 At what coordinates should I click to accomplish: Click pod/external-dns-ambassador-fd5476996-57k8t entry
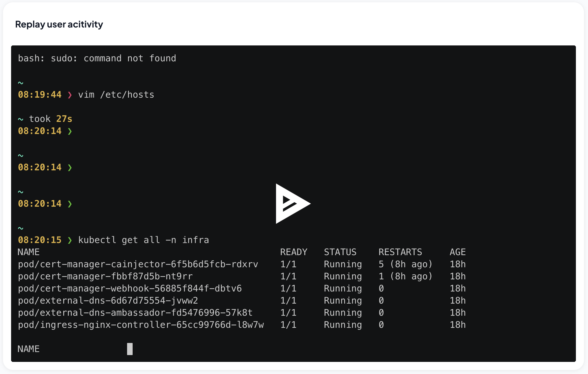point(135,313)
